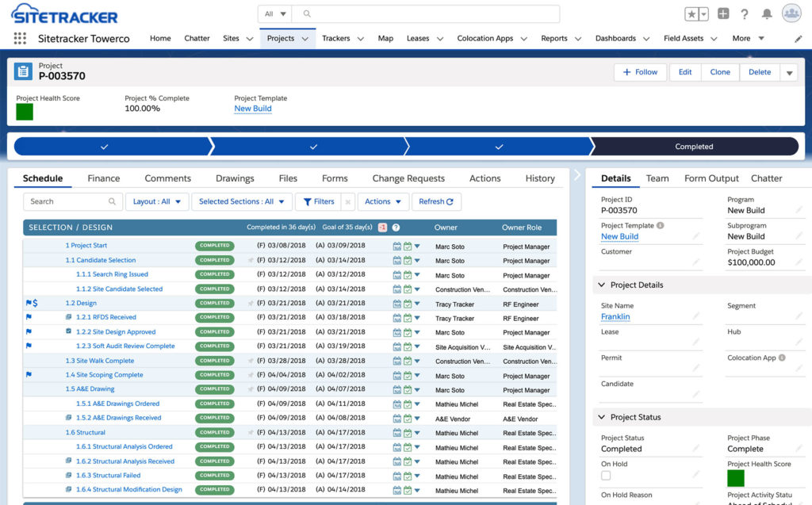812x505 pixels.
Task: Click the help icon in Selection / Design header
Action: click(x=396, y=228)
